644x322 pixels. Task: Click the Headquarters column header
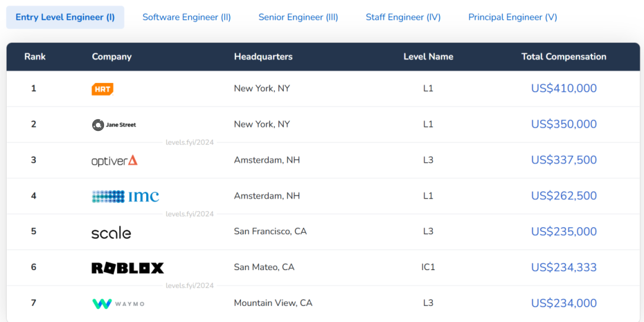264,57
